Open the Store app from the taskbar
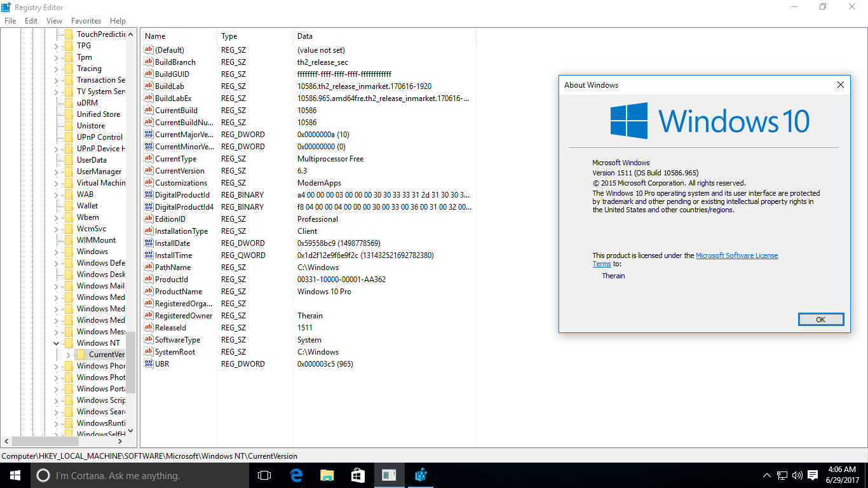The width and height of the screenshot is (868, 488). (358, 475)
